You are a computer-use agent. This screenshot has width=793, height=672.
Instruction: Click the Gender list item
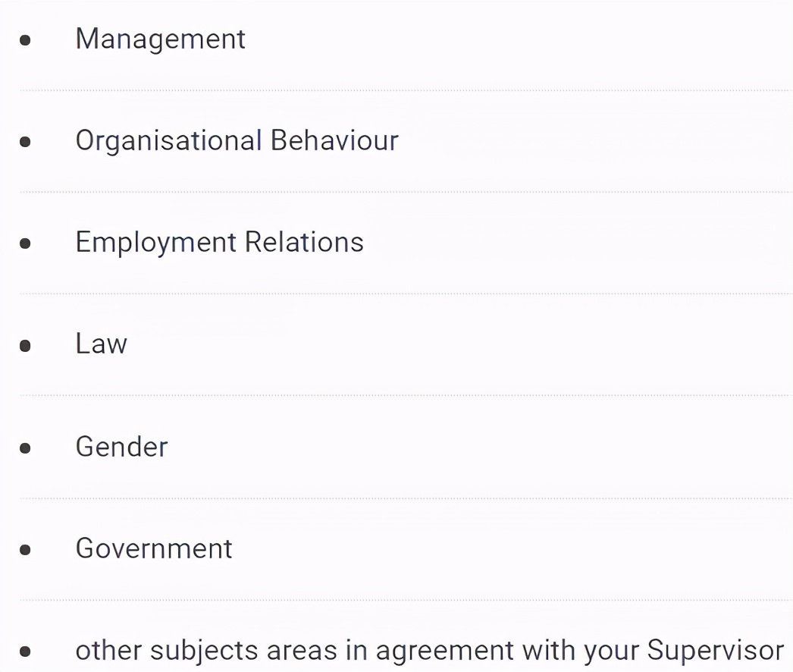(x=121, y=446)
